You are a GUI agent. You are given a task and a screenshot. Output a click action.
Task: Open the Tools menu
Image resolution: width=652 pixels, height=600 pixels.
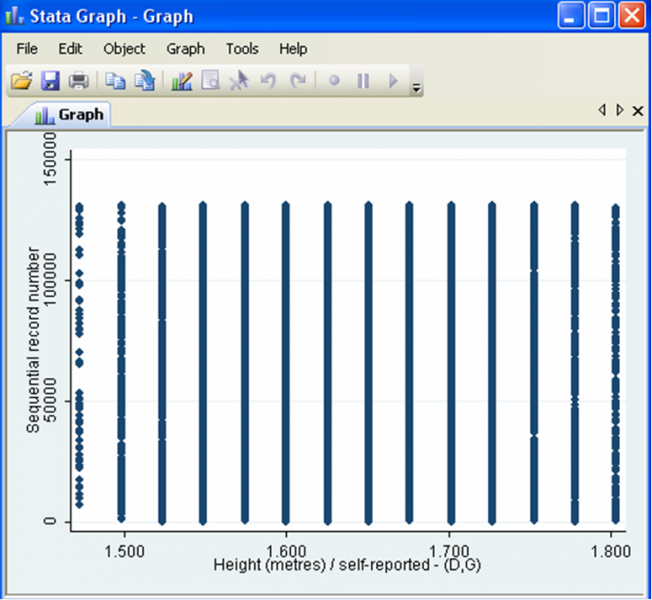pyautogui.click(x=242, y=48)
